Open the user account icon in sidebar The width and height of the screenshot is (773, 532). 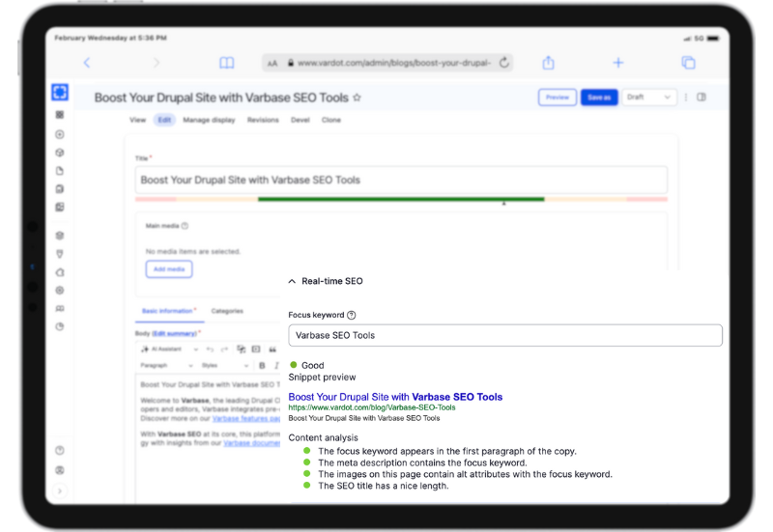(x=60, y=470)
